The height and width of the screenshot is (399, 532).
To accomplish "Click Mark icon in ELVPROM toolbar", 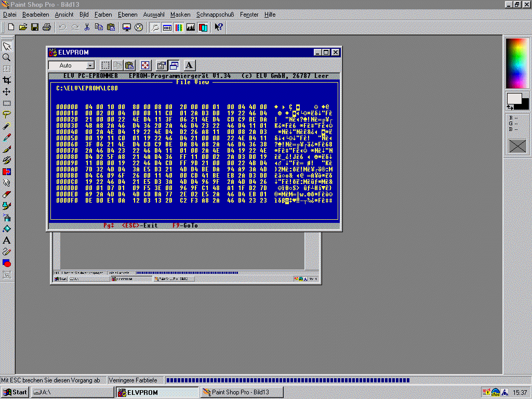I will pos(105,65).
